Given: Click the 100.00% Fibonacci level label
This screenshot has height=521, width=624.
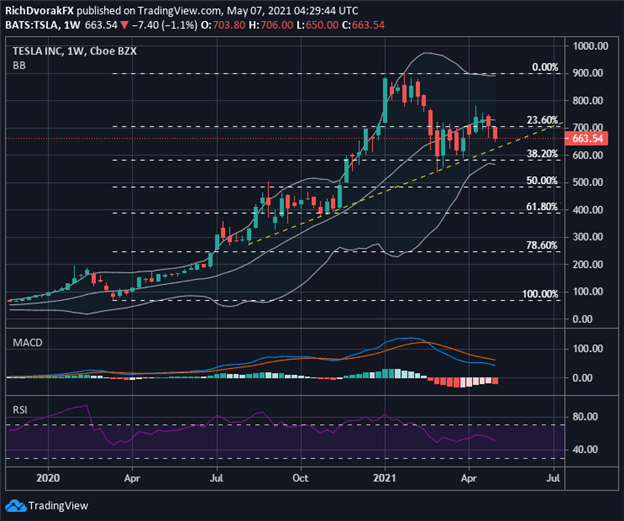Looking at the screenshot, I should tap(540, 294).
